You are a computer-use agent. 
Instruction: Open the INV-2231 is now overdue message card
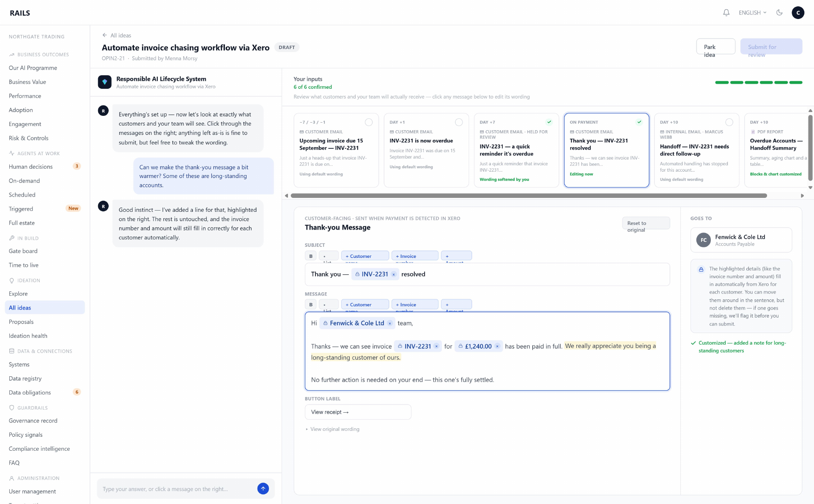pos(426,150)
